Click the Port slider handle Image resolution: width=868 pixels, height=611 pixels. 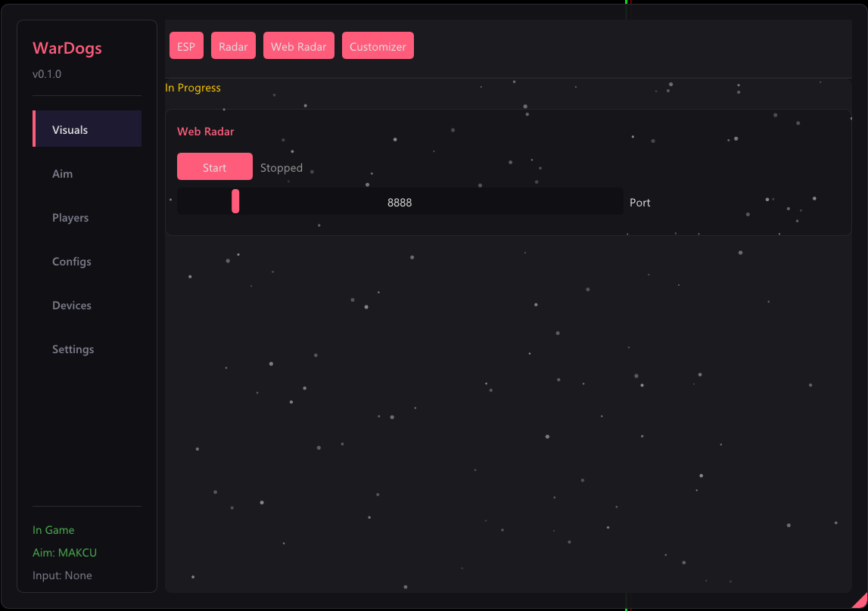pos(235,201)
